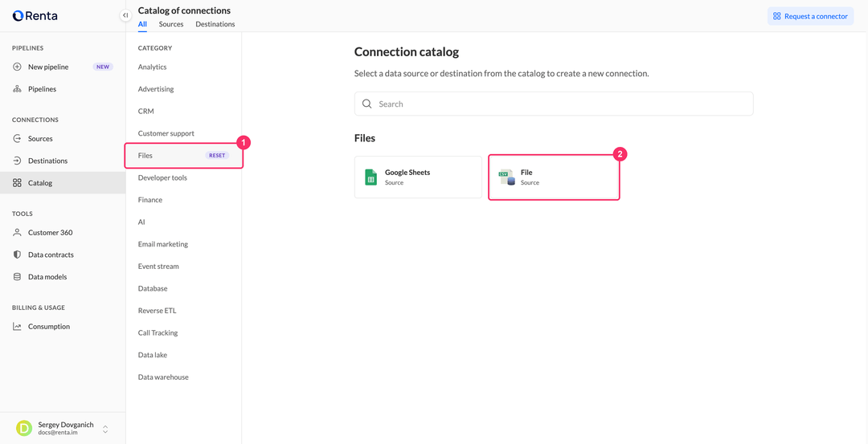The image size is (868, 444).
Task: Click the Data contracts shield icon
Action: (x=17, y=255)
